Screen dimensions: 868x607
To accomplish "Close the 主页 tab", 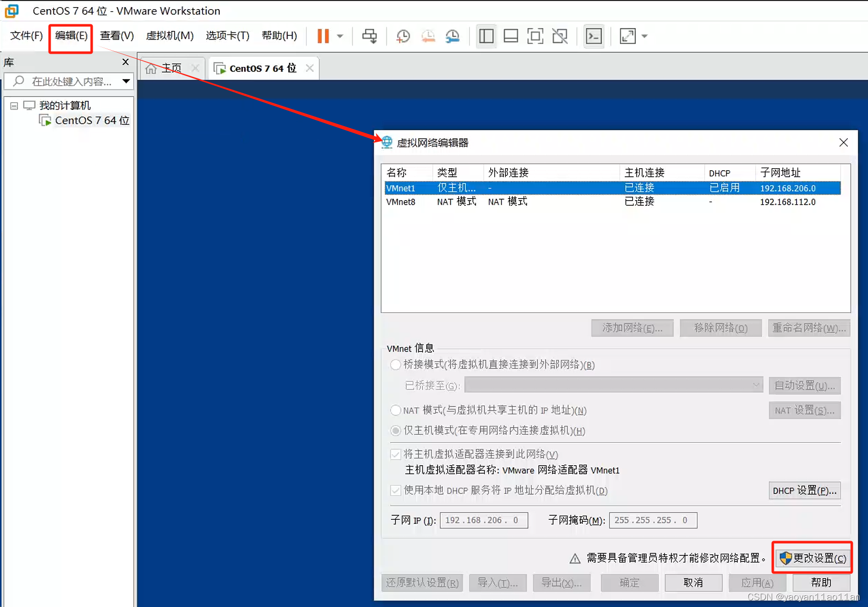I will coord(195,68).
